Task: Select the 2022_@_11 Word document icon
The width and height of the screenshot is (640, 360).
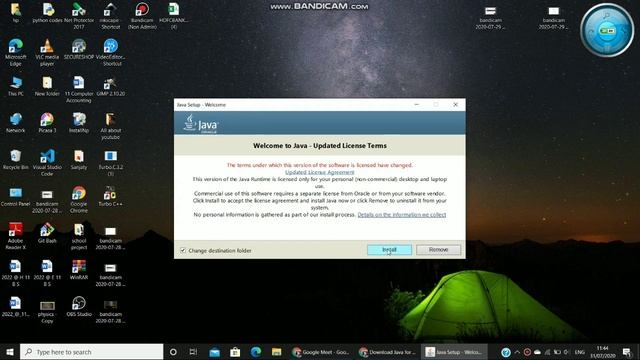Action: 16,307
